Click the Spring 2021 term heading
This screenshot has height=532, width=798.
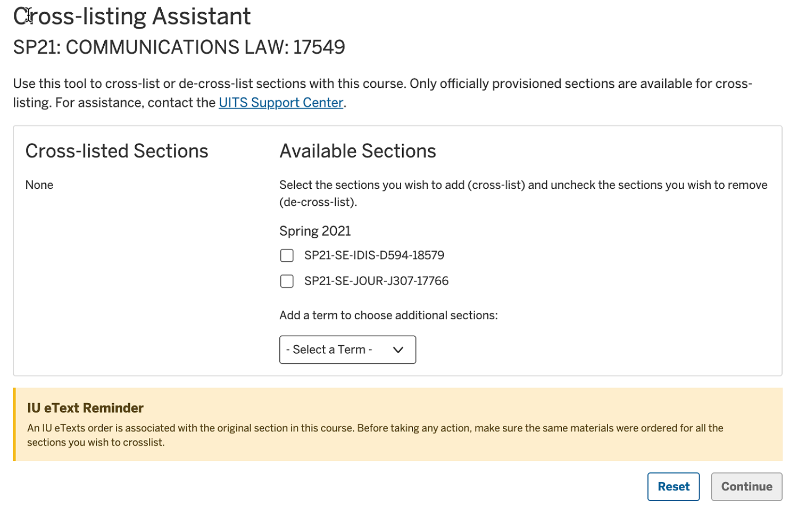pos(315,231)
